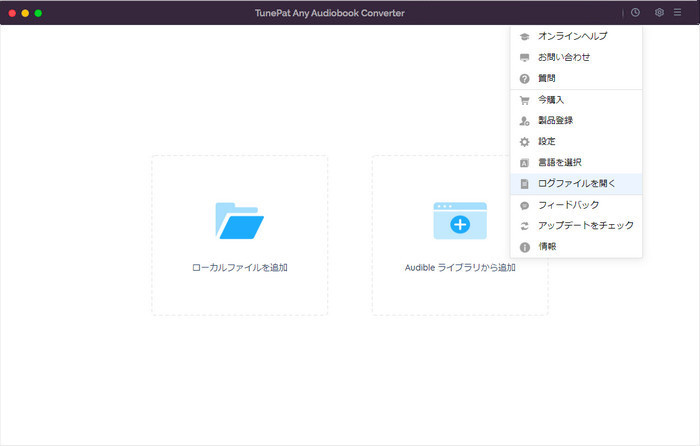Click the yellow minimize window button
This screenshot has height=446, width=700.
click(25, 13)
